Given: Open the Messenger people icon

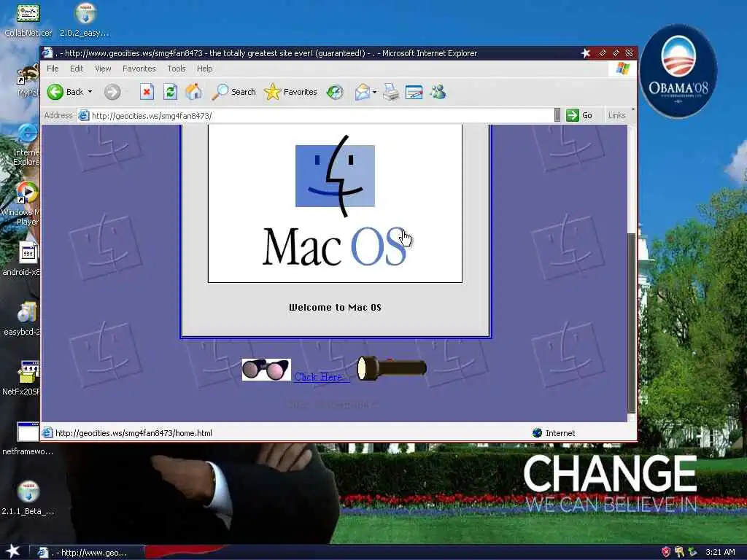Looking at the screenshot, I should [438, 91].
